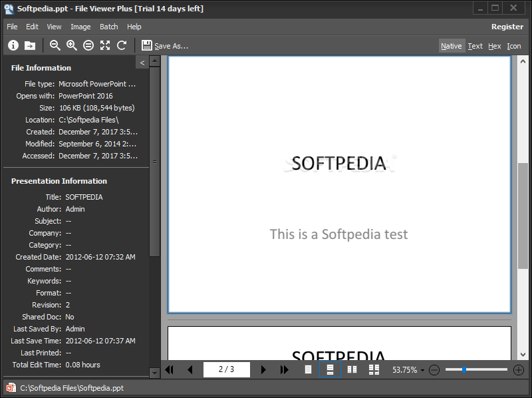The height and width of the screenshot is (398, 532).
Task: Open the File menu
Action: (x=12, y=27)
